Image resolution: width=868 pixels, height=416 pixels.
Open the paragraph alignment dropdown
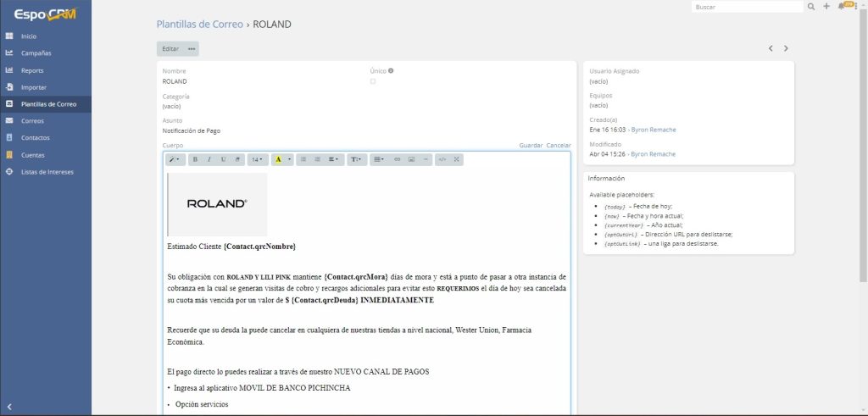pos(333,159)
